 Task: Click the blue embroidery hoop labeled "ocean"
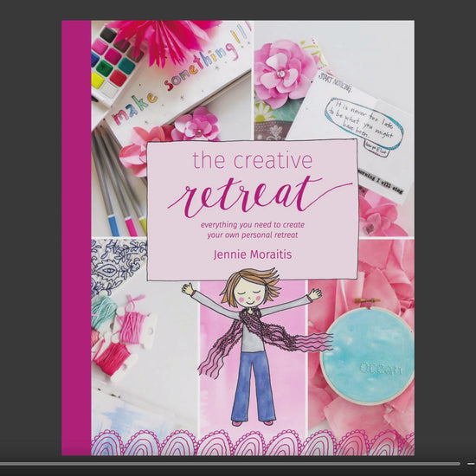click(368, 355)
